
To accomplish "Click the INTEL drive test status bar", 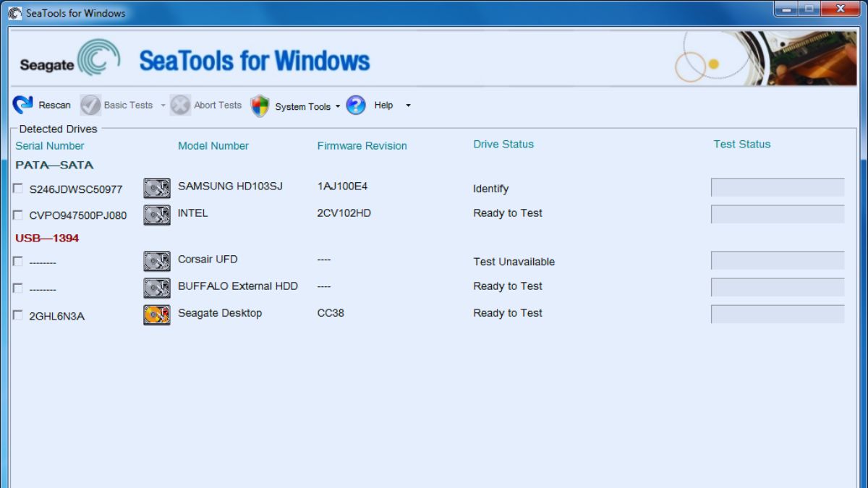I will click(x=778, y=214).
